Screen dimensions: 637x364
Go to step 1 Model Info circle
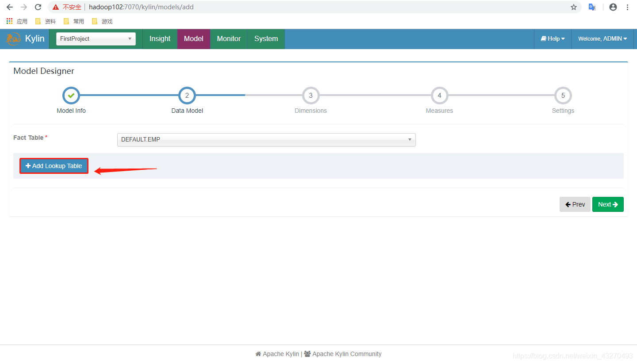point(71,95)
